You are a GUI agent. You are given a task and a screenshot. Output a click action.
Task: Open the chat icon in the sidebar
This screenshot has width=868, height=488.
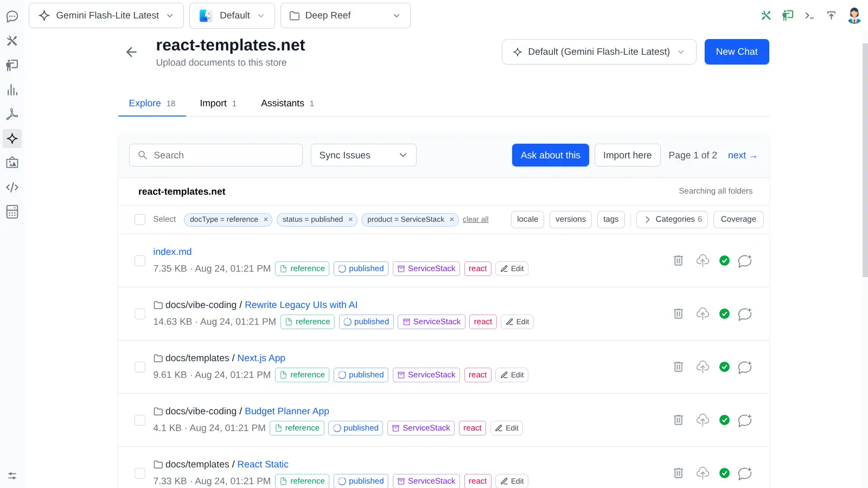(x=12, y=16)
